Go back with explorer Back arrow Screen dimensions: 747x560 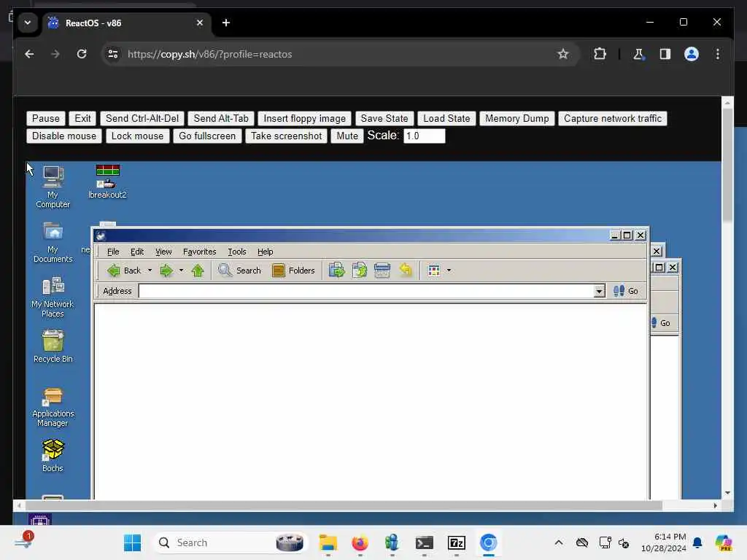tap(124, 271)
